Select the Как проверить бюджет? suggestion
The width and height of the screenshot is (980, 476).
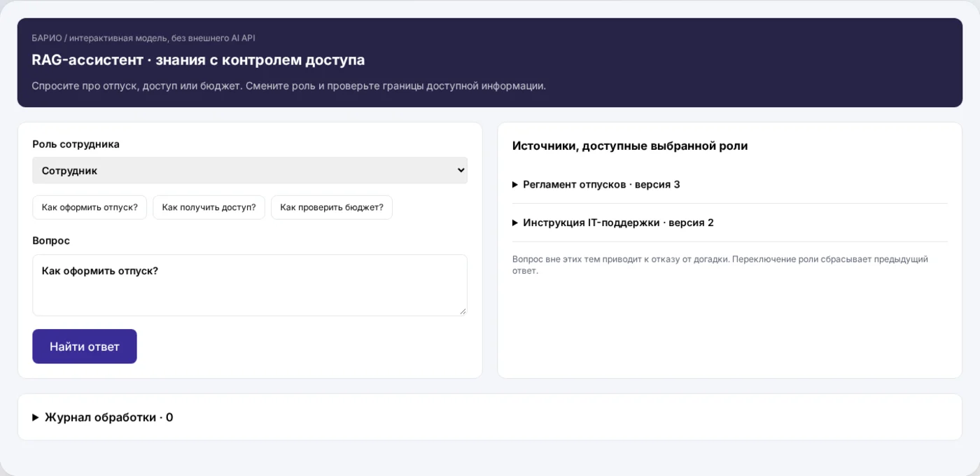click(332, 207)
